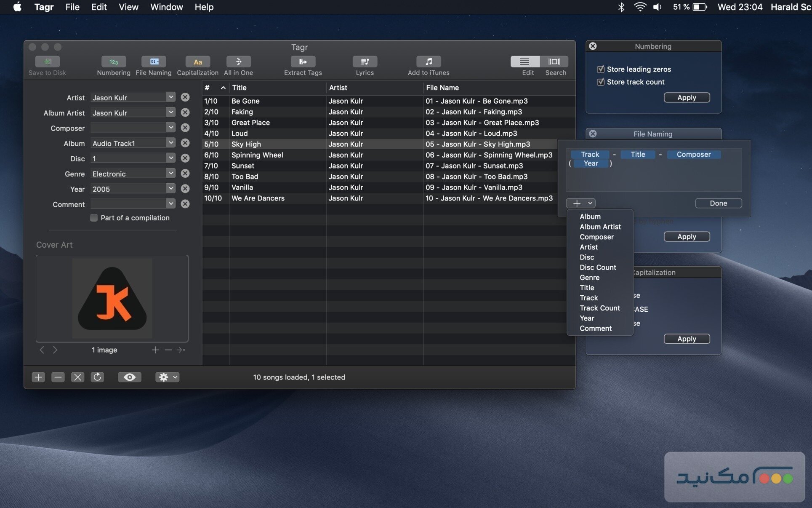812x508 pixels.
Task: Uncheck Store leading zeros
Action: [601, 69]
